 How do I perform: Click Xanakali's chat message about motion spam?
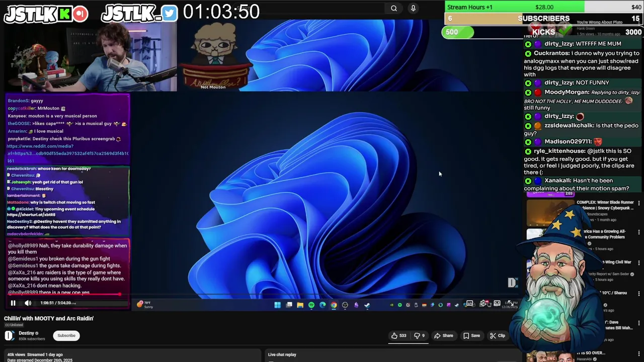582,184
